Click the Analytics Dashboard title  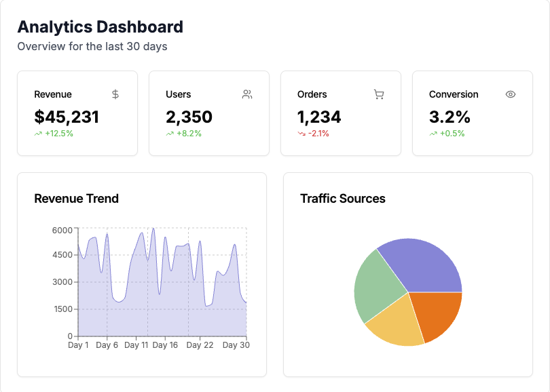pyautogui.click(x=100, y=27)
